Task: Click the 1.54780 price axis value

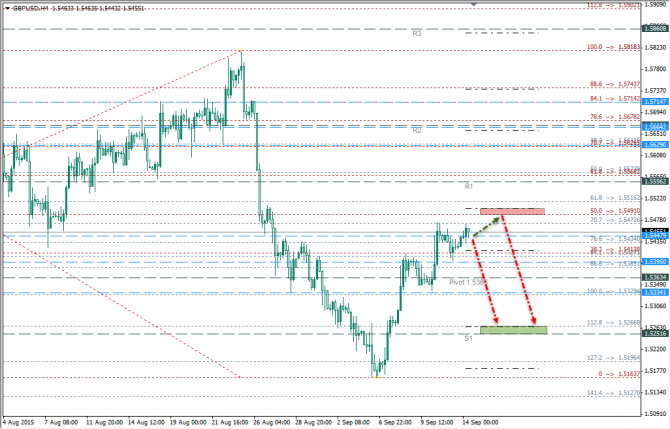Action: (656, 220)
